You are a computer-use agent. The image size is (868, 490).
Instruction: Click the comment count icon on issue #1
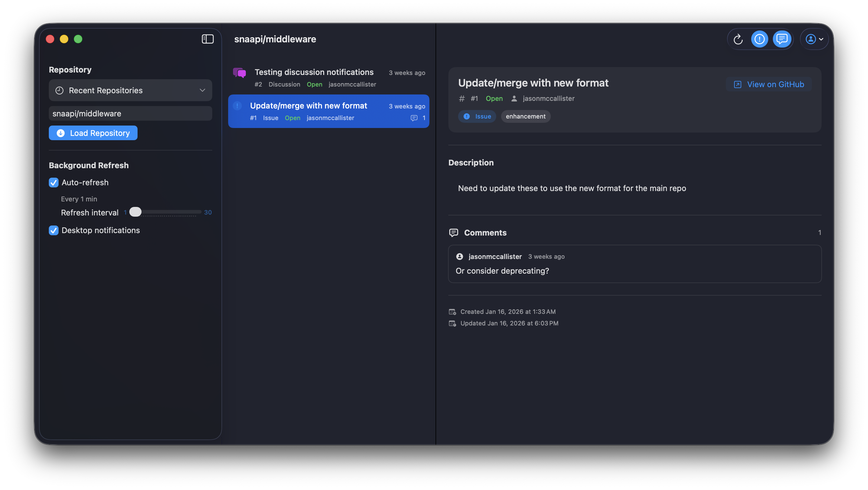pyautogui.click(x=414, y=118)
